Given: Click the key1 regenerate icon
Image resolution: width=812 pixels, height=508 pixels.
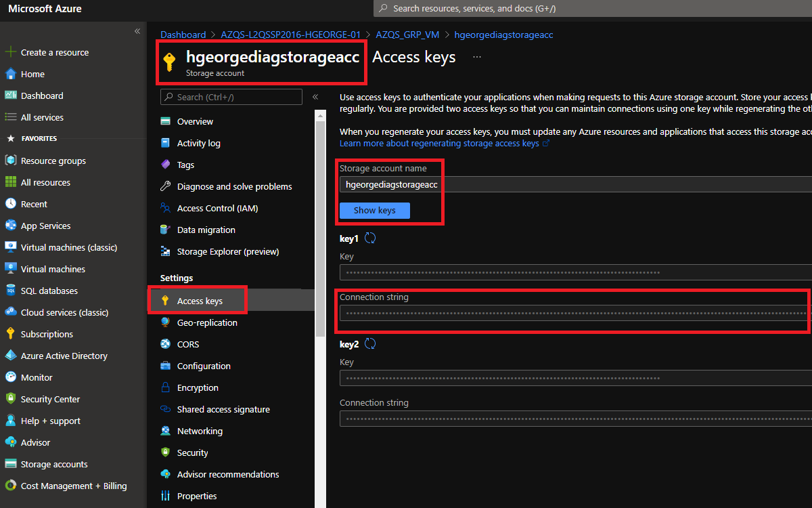Looking at the screenshot, I should 370,238.
